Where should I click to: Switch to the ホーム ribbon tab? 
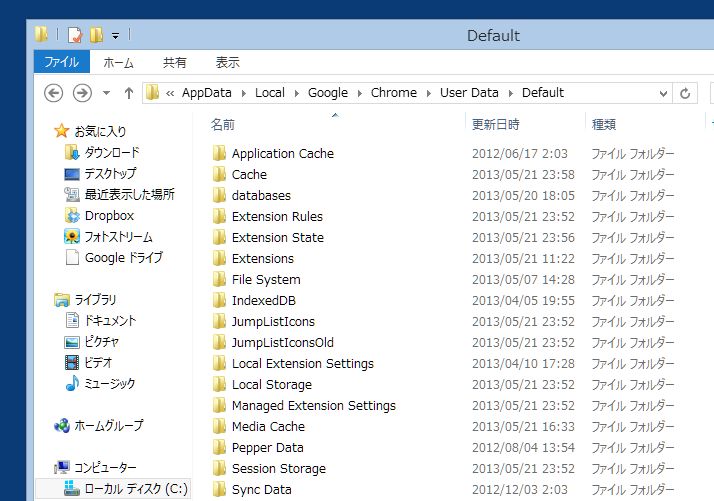tap(118, 62)
